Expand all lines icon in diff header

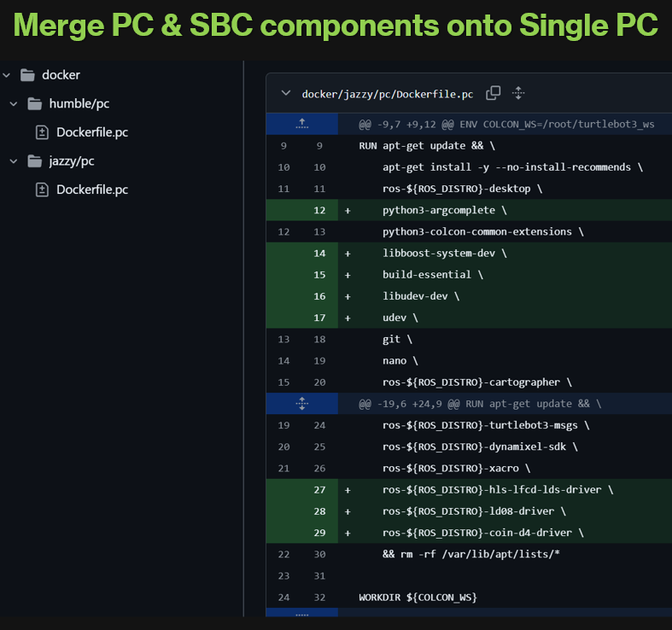pyautogui.click(x=518, y=94)
